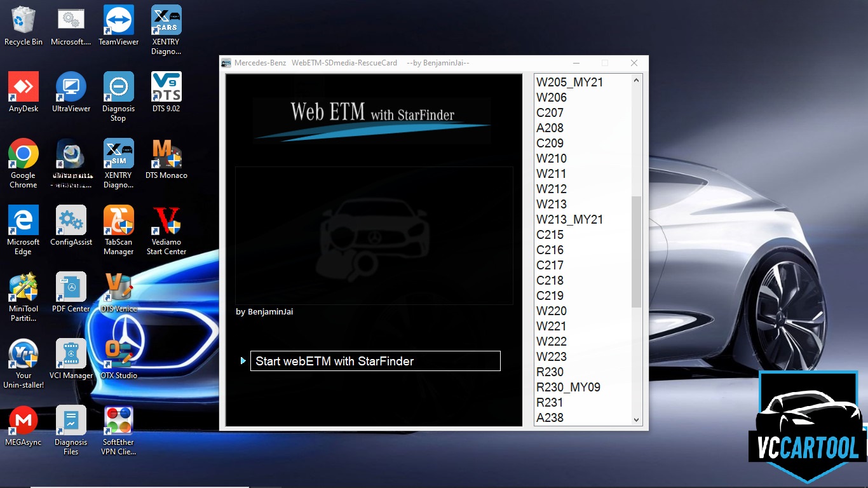The height and width of the screenshot is (488, 868).
Task: Select C217 from the model list
Action: 549,265
